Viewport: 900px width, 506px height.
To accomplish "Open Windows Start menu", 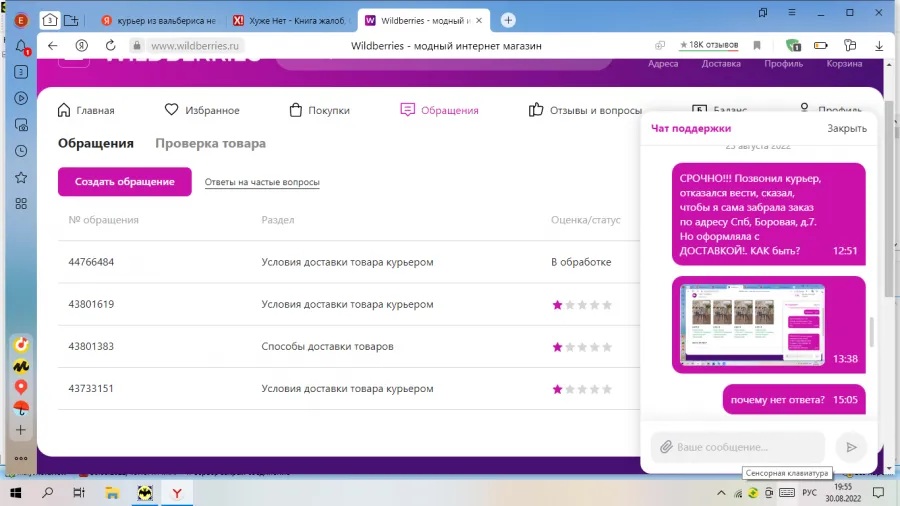I will 15,493.
